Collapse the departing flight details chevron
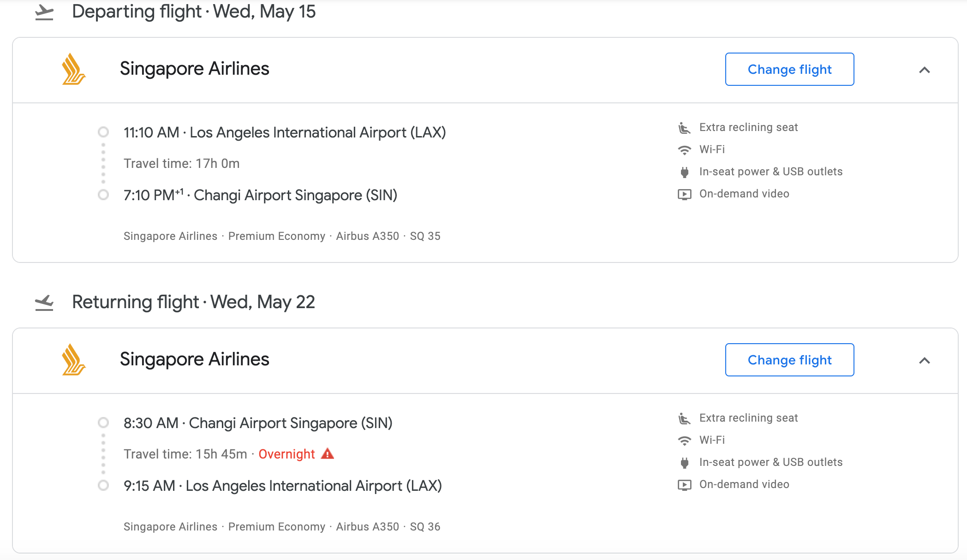967x560 pixels. (924, 70)
